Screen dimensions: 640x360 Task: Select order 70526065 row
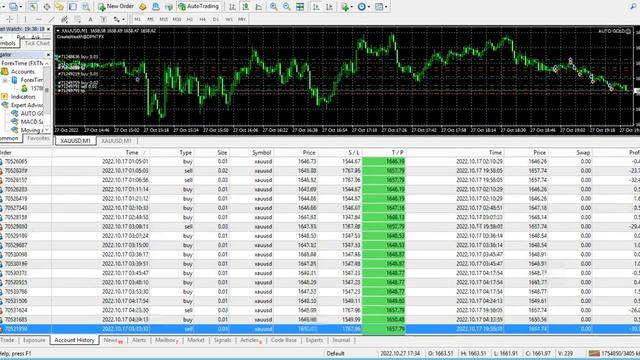320,162
